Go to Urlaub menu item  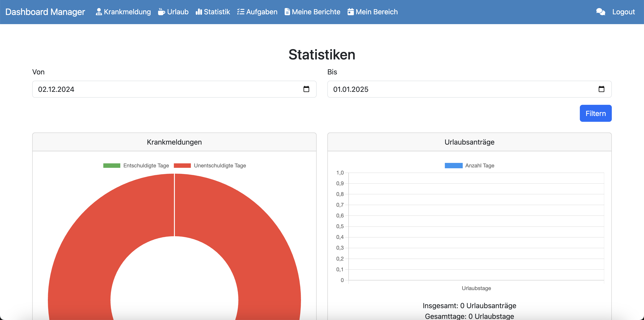pyautogui.click(x=178, y=12)
